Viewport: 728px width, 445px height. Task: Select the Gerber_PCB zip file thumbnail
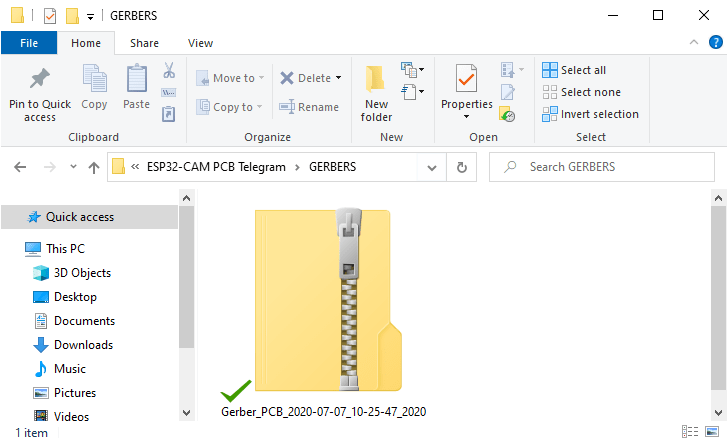328,300
